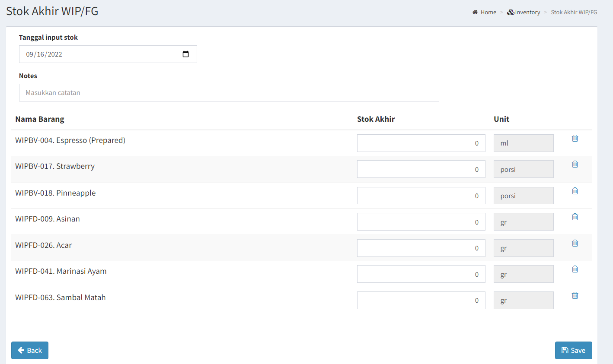The width and height of the screenshot is (613, 364).
Task: Click the Stok Akhir WIP/FG breadcrumb
Action: pos(574,12)
